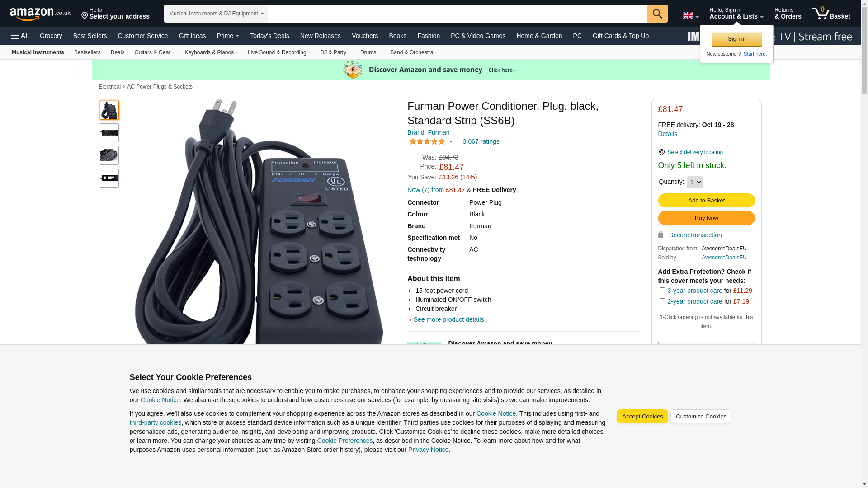Open the Quantity dropdown
This screenshot has height=488, width=868.
(x=695, y=182)
